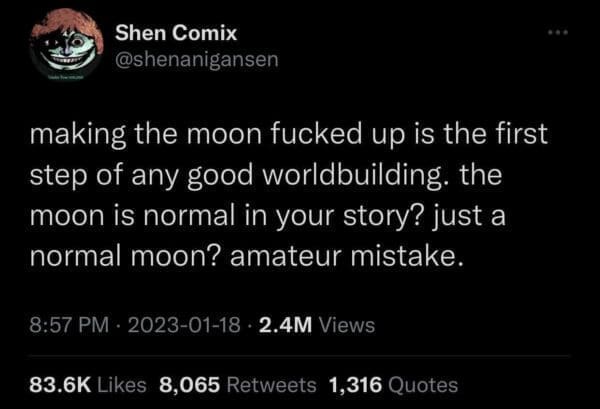This screenshot has height=409, width=600.
Task: Click the "8,065" retweet count number
Action: click(187, 384)
